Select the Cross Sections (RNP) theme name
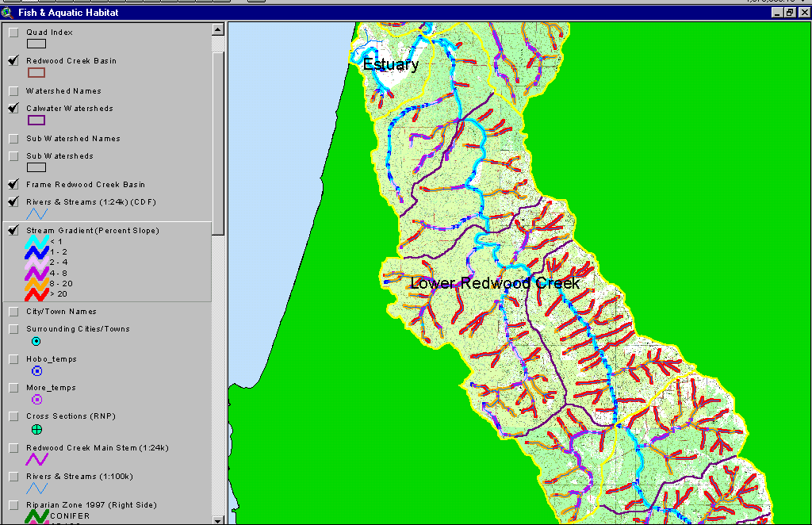Image resolution: width=812 pixels, height=525 pixels. [71, 416]
